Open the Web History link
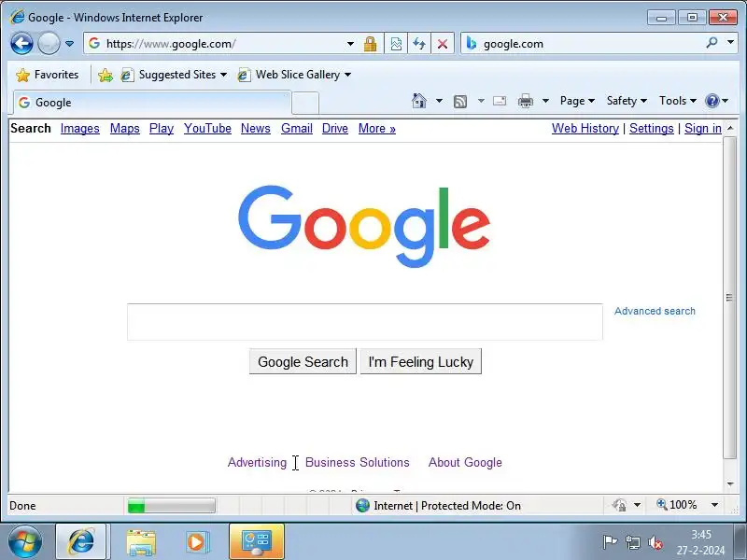The image size is (747, 560). point(585,129)
